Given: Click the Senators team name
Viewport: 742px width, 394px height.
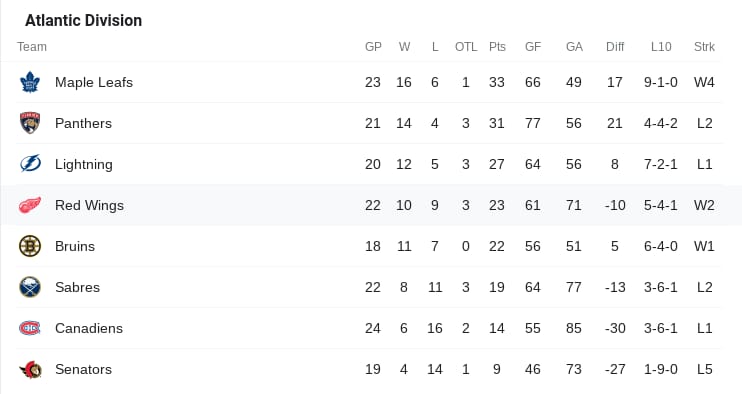Looking at the screenshot, I should [x=83, y=369].
